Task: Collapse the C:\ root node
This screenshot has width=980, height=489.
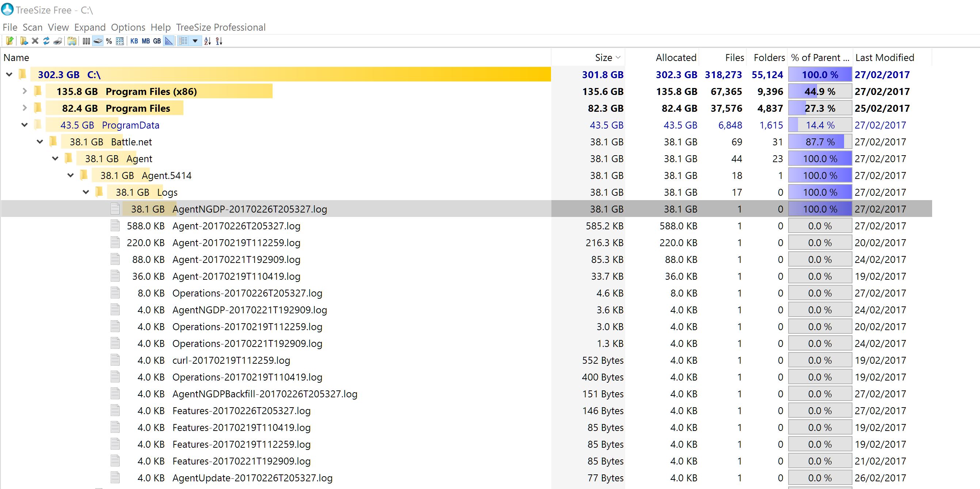Action: [x=9, y=75]
